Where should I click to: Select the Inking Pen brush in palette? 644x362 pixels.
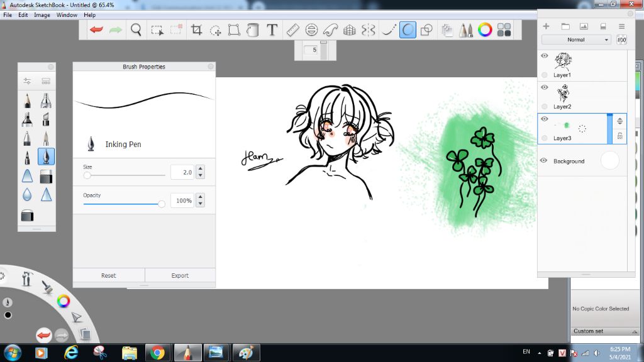click(x=46, y=156)
